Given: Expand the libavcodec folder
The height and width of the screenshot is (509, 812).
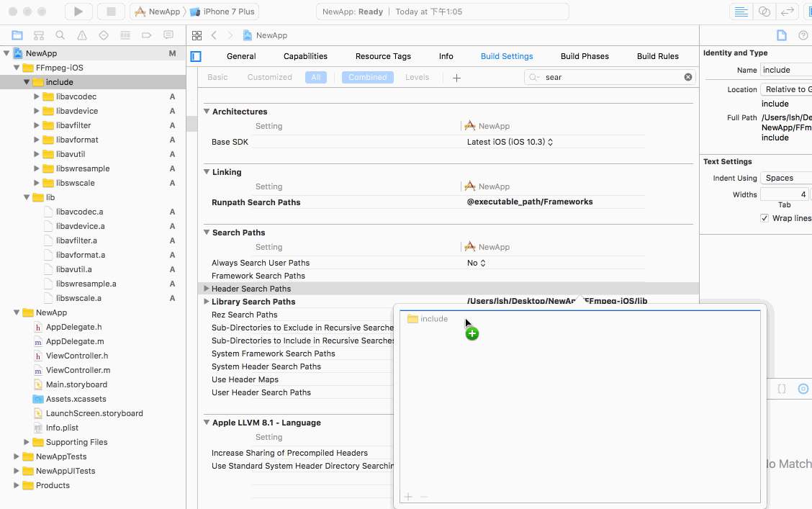Looking at the screenshot, I should [36, 96].
